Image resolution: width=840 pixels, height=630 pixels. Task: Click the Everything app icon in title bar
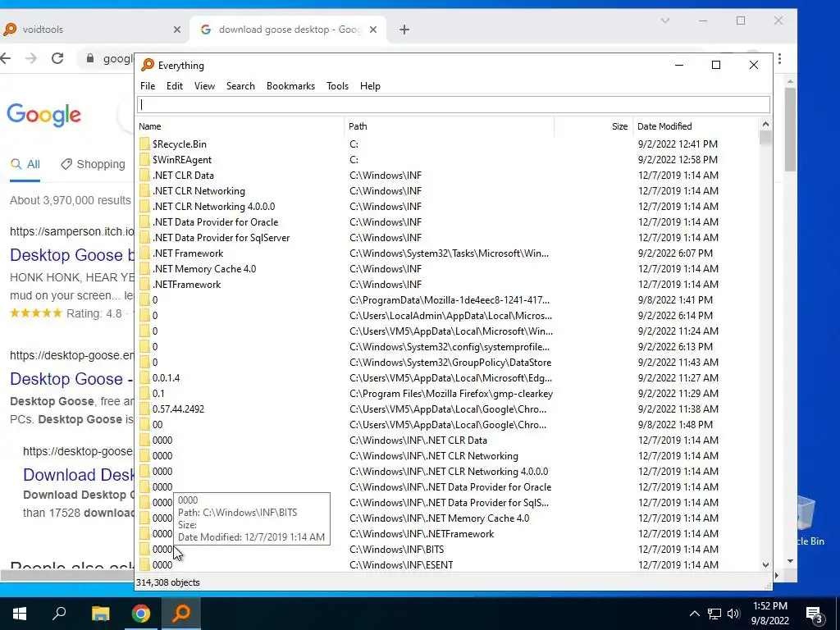148,66
